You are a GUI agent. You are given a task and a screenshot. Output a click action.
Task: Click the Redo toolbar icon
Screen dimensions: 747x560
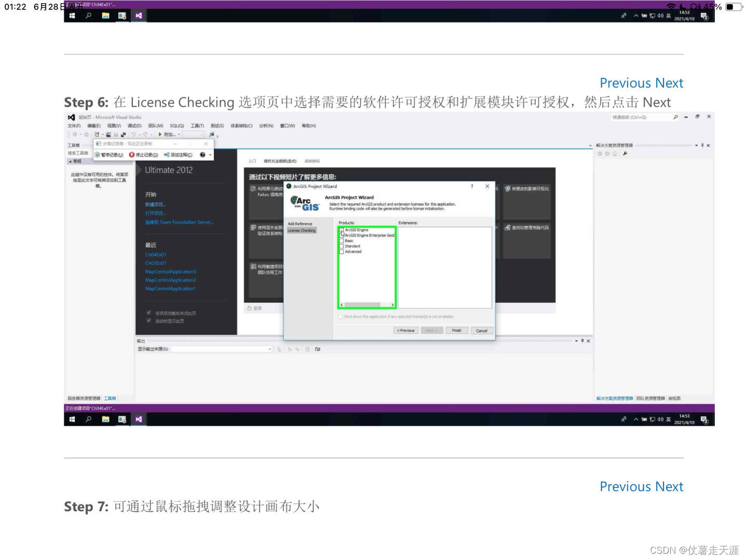[146, 134]
